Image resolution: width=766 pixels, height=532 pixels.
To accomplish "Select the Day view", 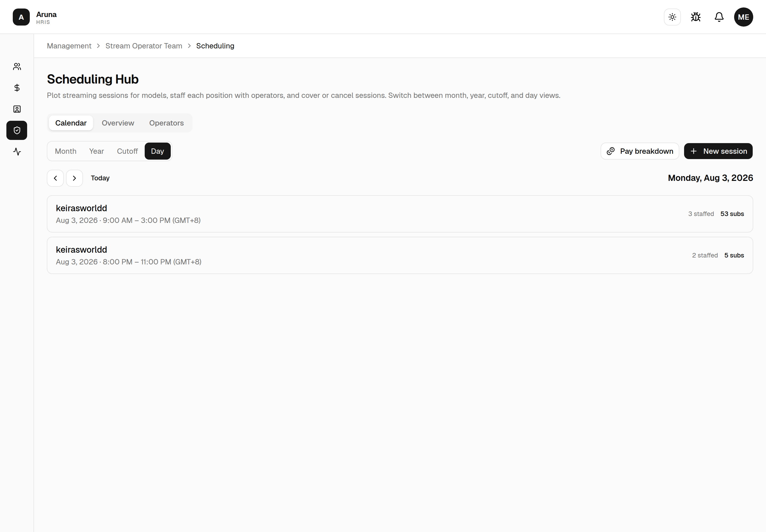I will [158, 151].
